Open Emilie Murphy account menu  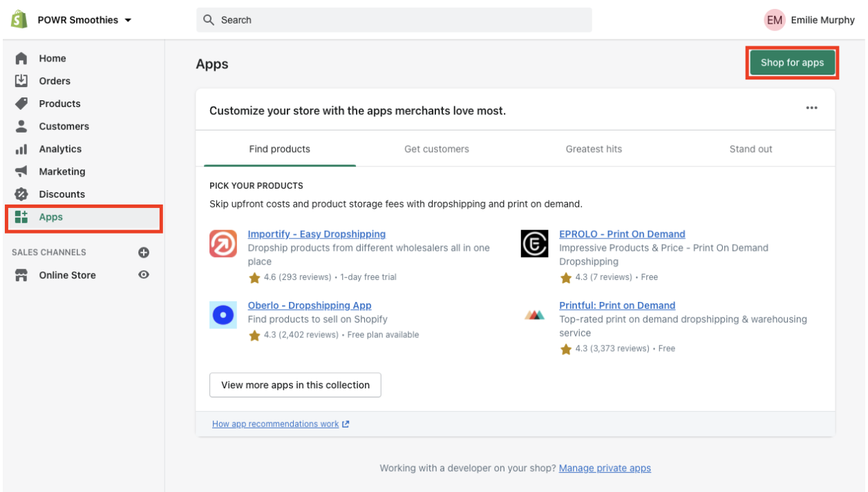(x=822, y=20)
